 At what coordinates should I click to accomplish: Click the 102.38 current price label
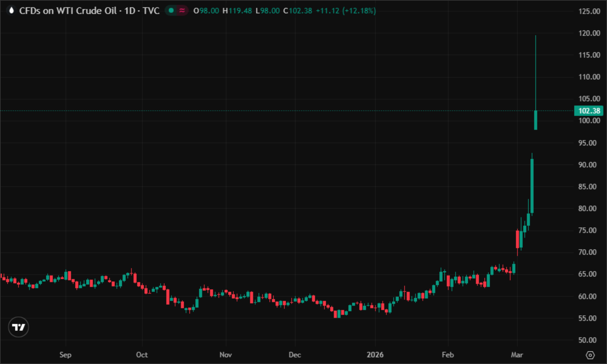coord(588,111)
